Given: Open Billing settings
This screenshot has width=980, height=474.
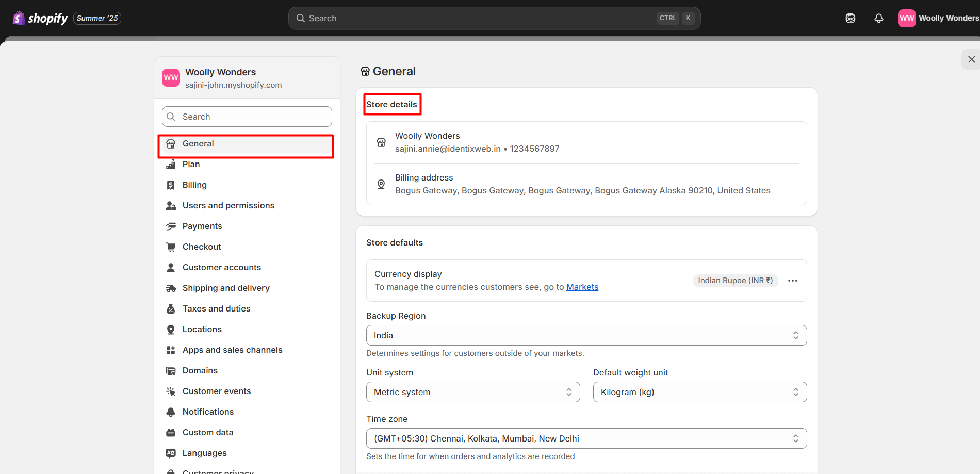Looking at the screenshot, I should click(x=247, y=185).
